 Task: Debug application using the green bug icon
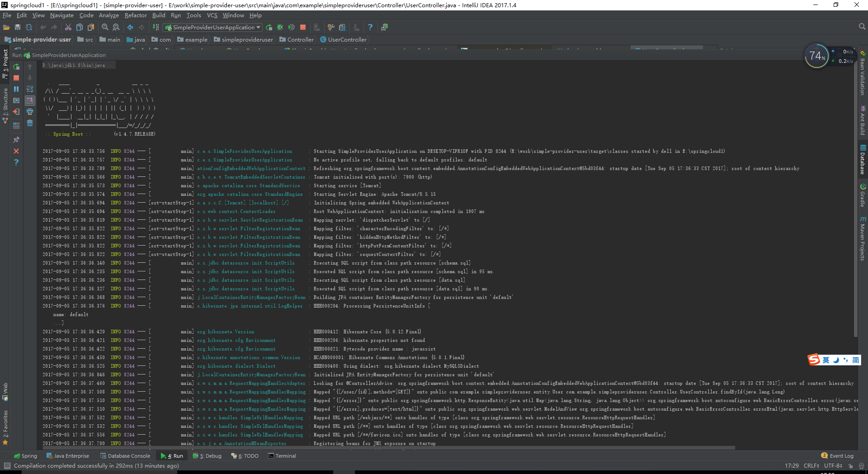click(280, 28)
